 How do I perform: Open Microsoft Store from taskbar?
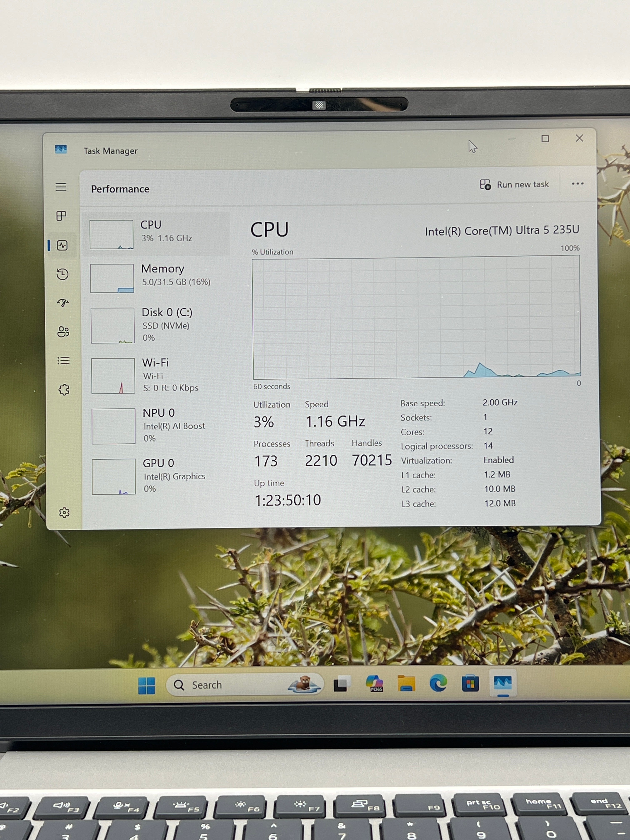pyautogui.click(x=470, y=684)
